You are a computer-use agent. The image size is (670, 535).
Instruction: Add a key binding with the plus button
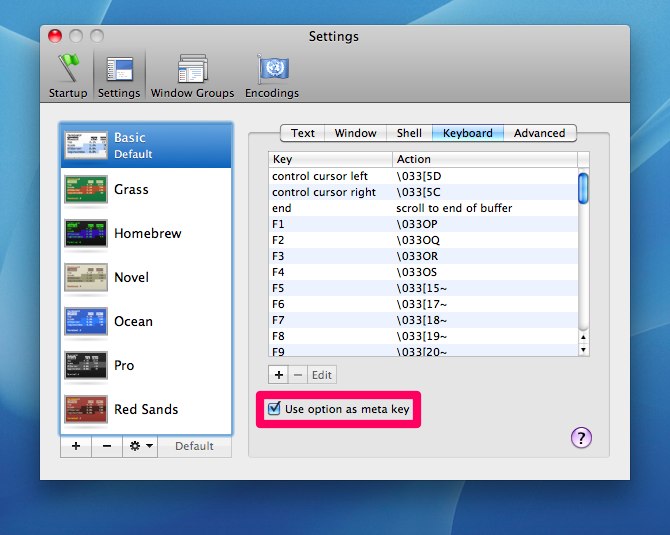point(279,375)
